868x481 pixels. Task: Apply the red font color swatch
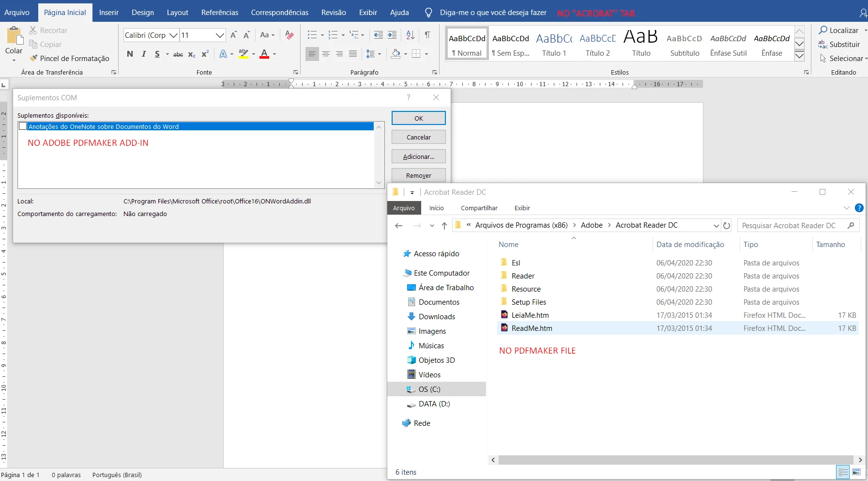(264, 54)
